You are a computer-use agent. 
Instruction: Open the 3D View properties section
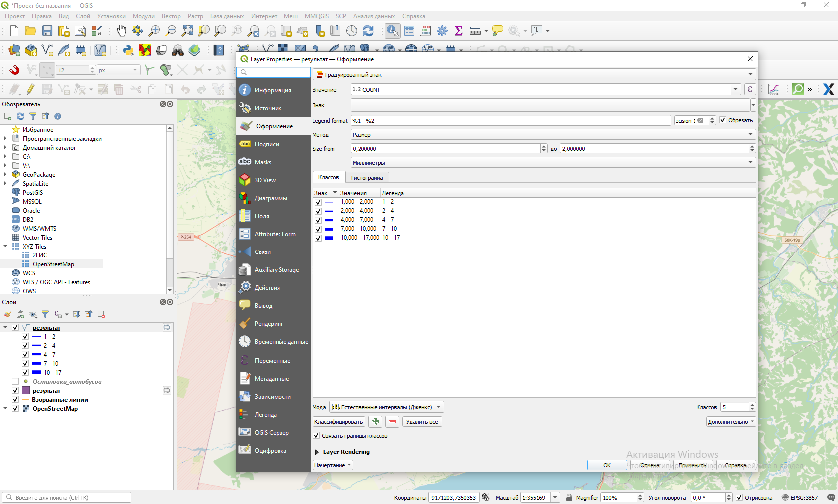click(x=265, y=180)
